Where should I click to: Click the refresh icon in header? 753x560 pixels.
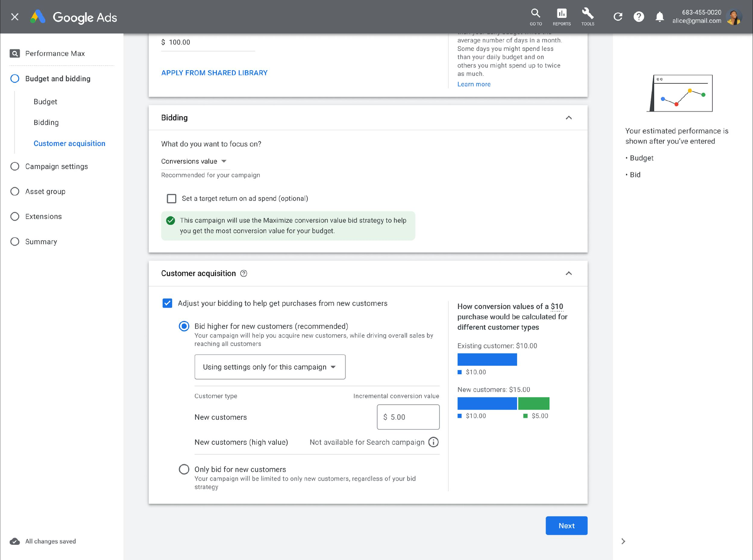pyautogui.click(x=618, y=17)
